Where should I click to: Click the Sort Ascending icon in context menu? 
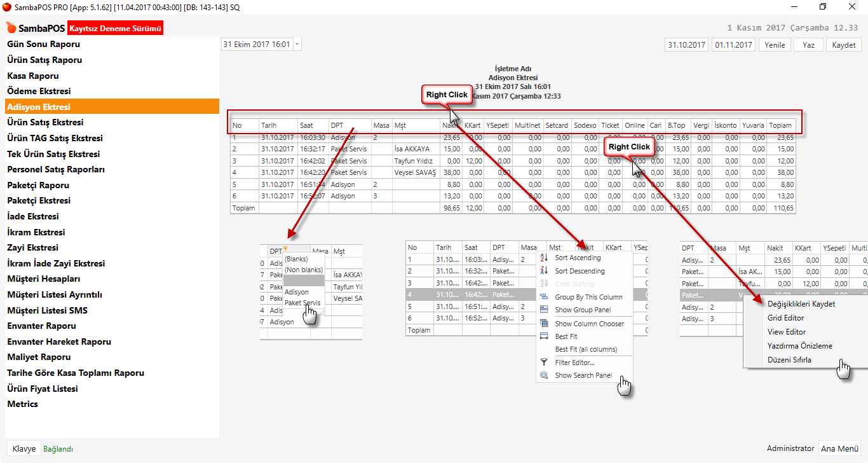tap(543, 258)
